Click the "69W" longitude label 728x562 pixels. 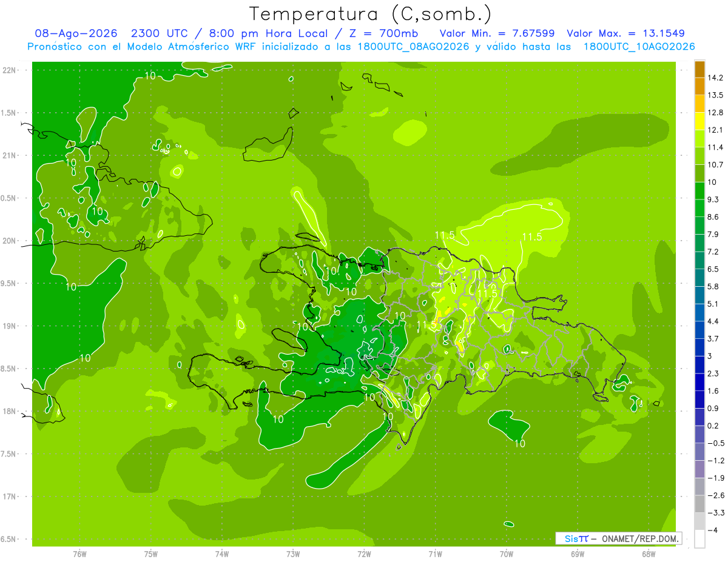coord(578,554)
